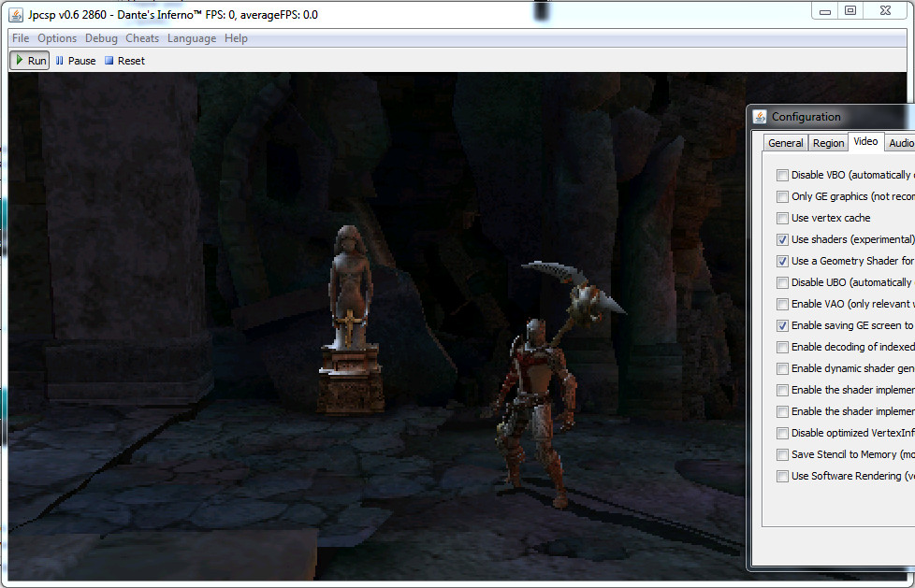Open the File menu
The width and height of the screenshot is (915, 588).
click(21, 38)
